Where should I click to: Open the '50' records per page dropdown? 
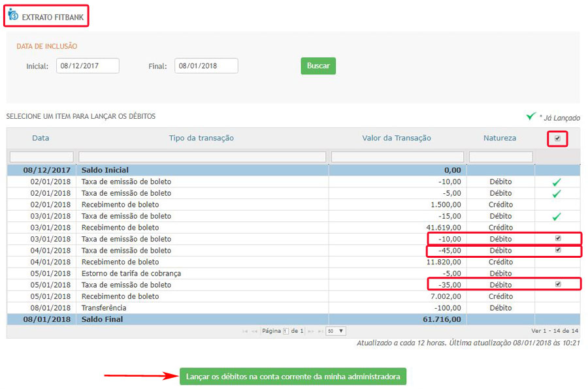(335, 330)
